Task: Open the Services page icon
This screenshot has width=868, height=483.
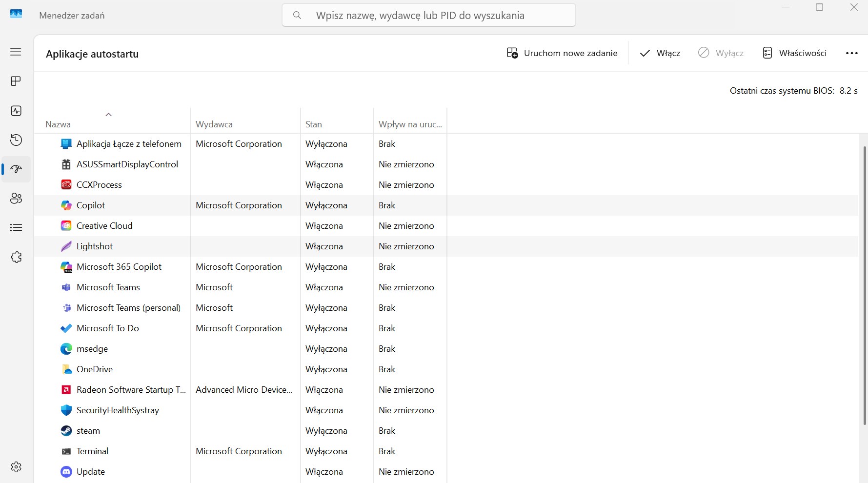Action: click(x=16, y=257)
